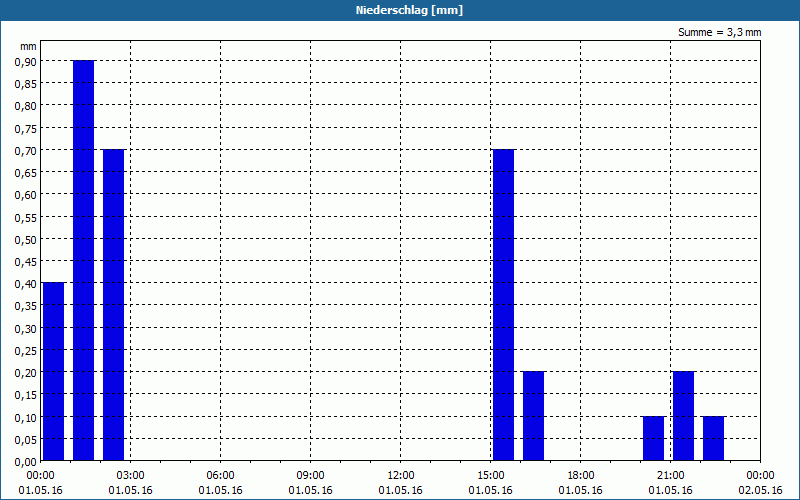The width and height of the screenshot is (800, 500).
Task: Click the 01.05.16 date under 12:00
Action: coord(401,490)
